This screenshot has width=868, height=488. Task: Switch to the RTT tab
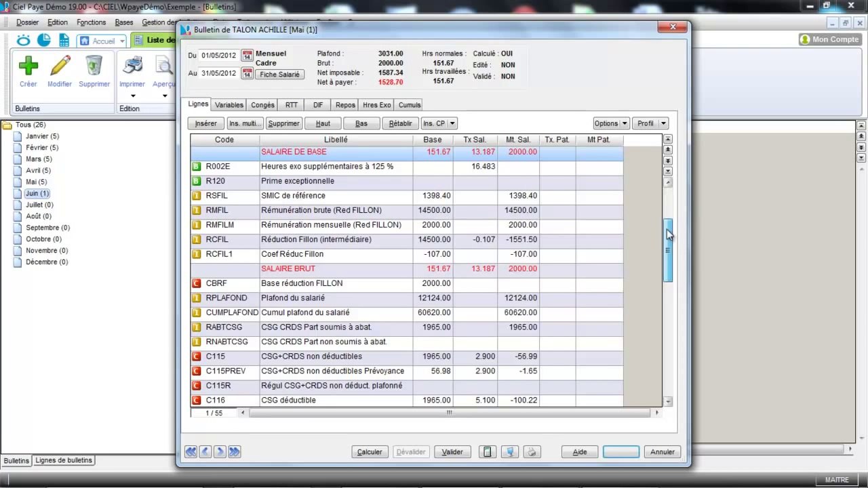click(292, 105)
